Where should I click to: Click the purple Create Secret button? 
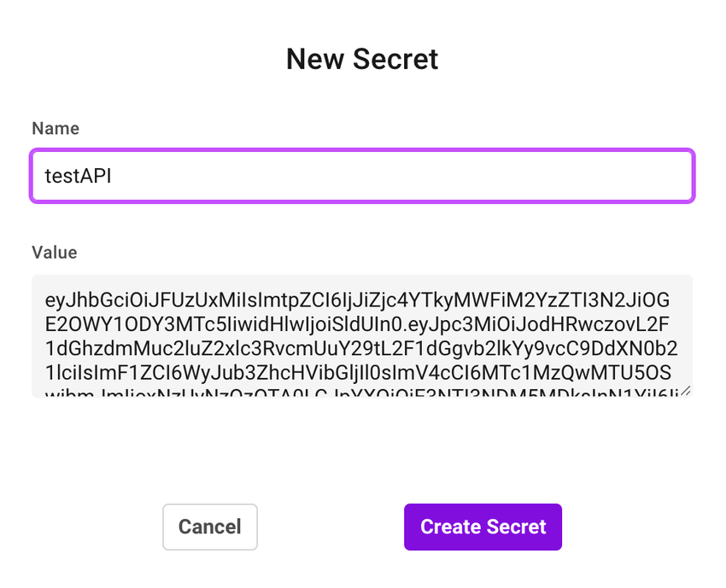[483, 527]
